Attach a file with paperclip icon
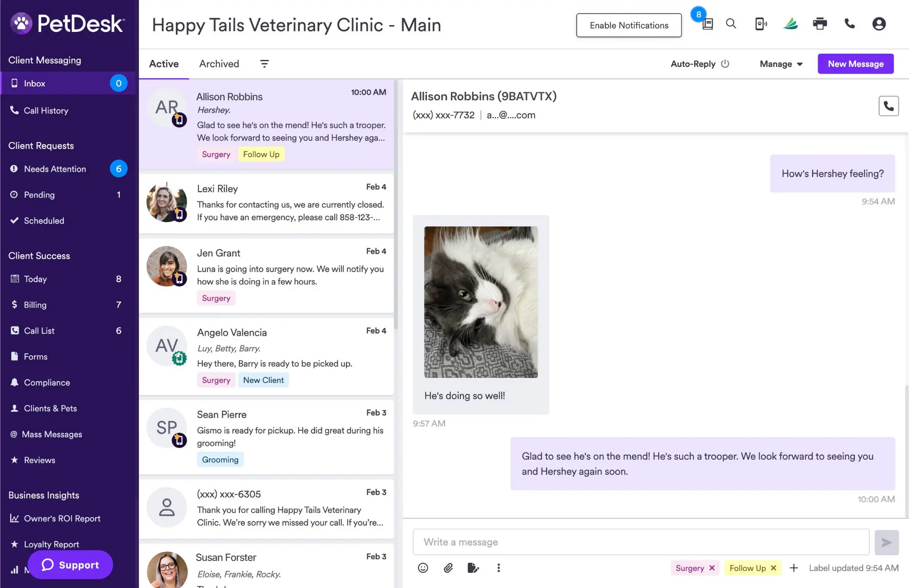 click(448, 568)
